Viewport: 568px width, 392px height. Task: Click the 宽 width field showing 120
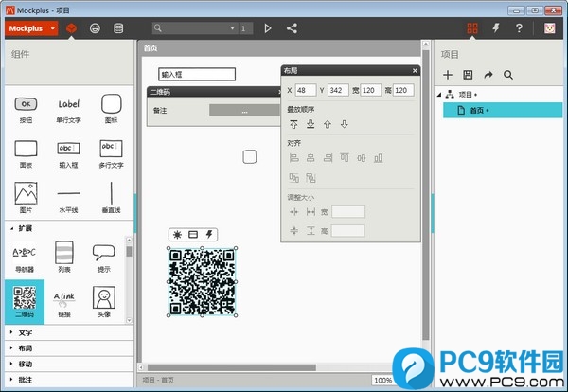370,90
